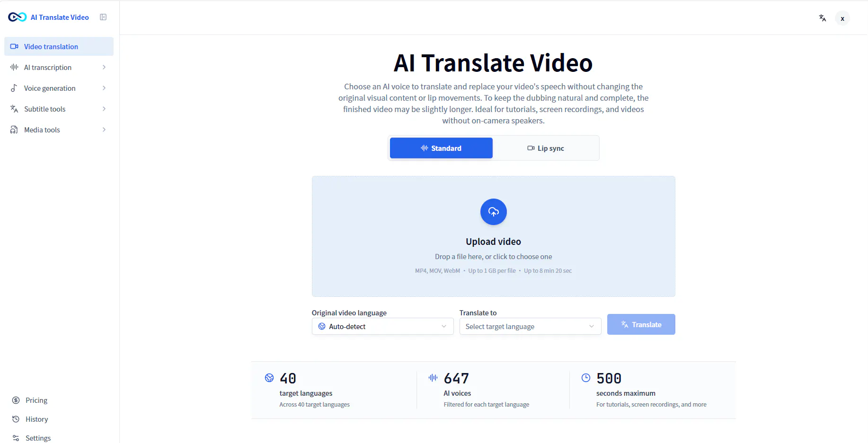
Task: Open the user avatar labeled x
Action: click(842, 18)
